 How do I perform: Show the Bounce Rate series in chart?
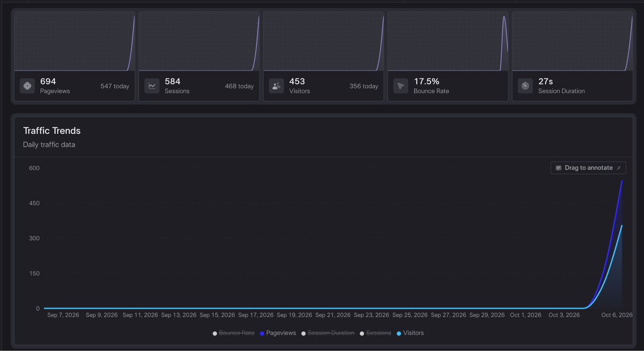point(233,333)
